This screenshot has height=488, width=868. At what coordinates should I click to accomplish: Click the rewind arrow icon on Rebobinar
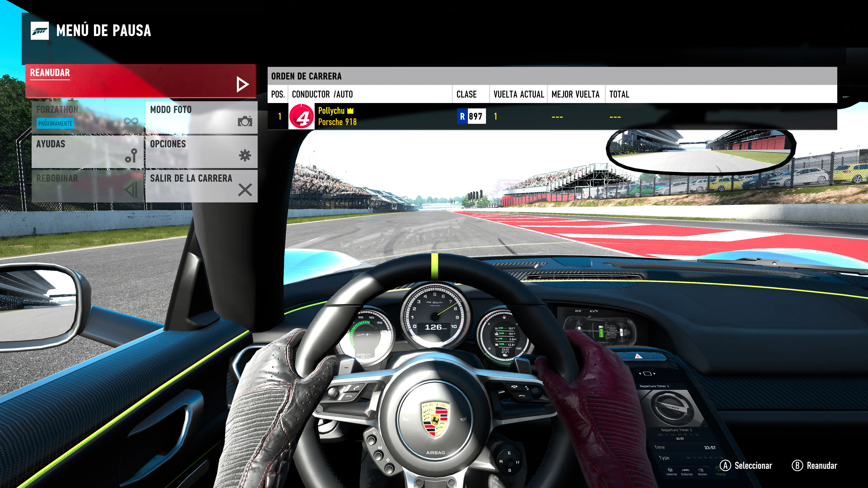(x=131, y=190)
